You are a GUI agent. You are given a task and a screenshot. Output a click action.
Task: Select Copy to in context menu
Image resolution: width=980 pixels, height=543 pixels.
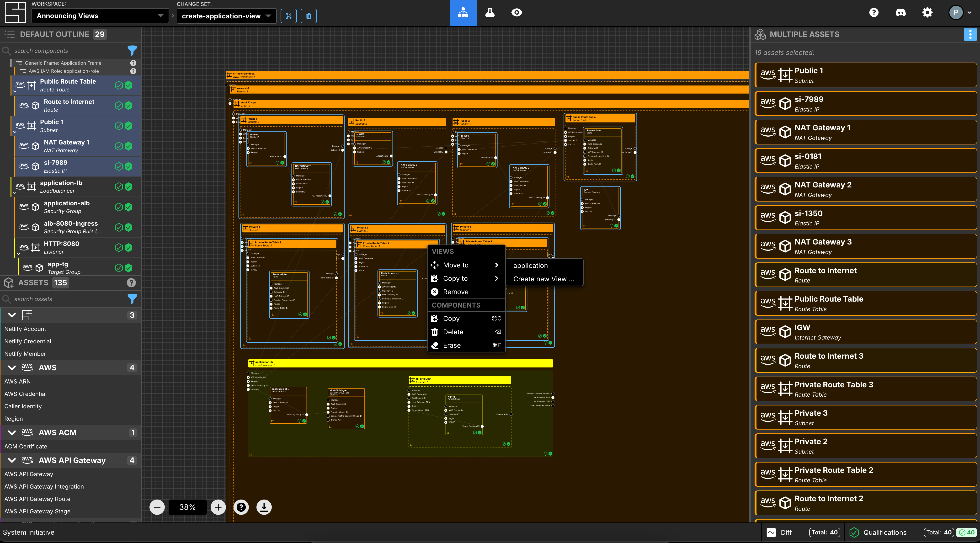pos(455,278)
